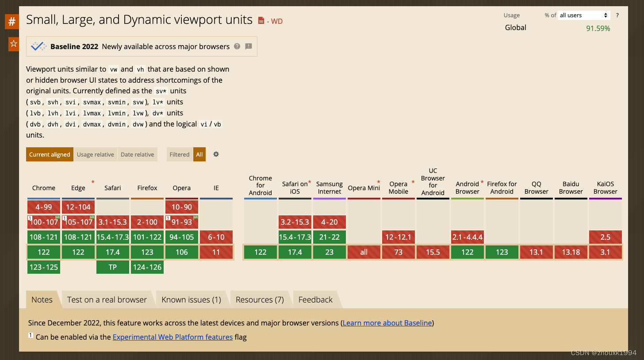Open the Feedback tab
Viewport: 644px width, 360px height.
click(315, 299)
